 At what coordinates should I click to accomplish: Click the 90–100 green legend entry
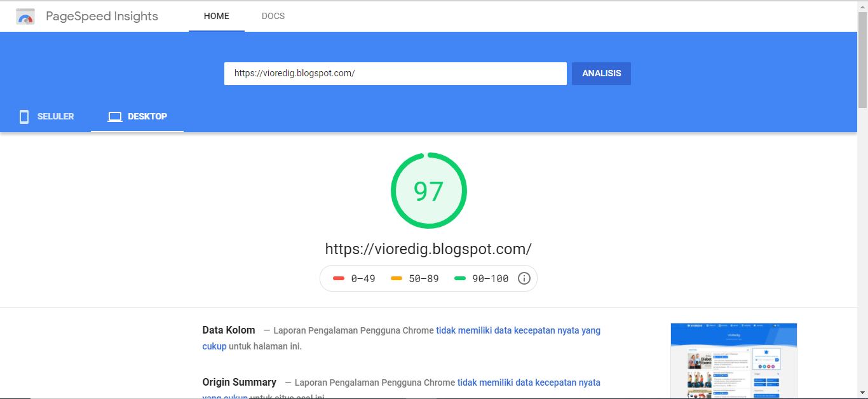482,278
